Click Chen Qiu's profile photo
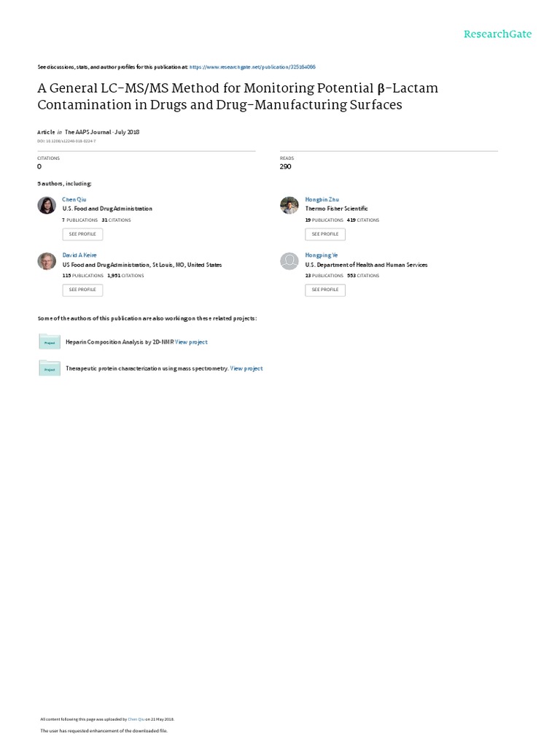560x747 pixels. (x=47, y=205)
